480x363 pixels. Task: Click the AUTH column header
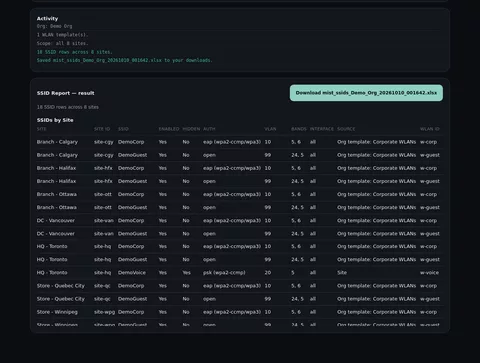point(209,129)
